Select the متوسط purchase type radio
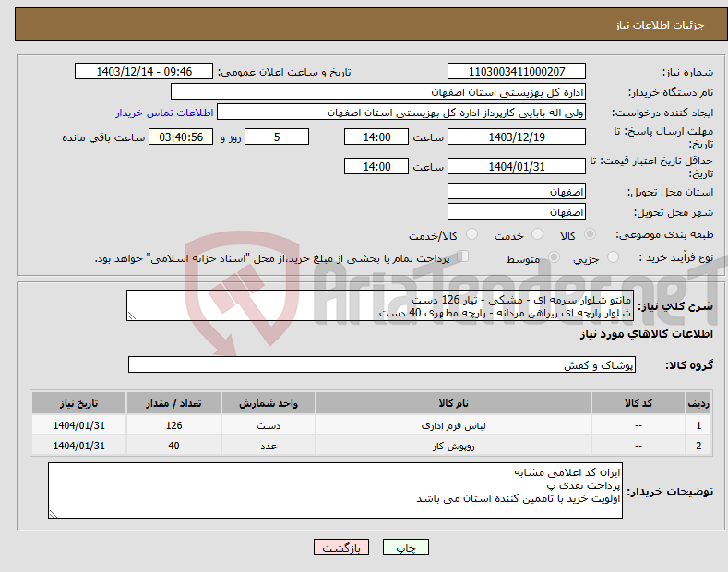The width and height of the screenshot is (728, 572). click(554, 256)
